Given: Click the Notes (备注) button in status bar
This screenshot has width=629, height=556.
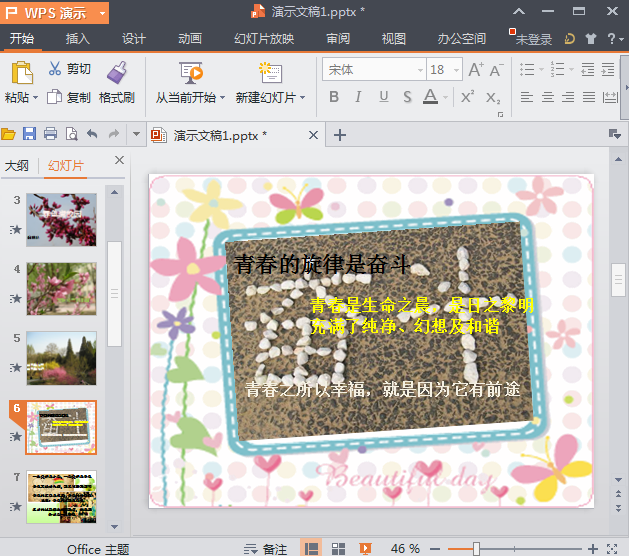Looking at the screenshot, I should click(266, 548).
